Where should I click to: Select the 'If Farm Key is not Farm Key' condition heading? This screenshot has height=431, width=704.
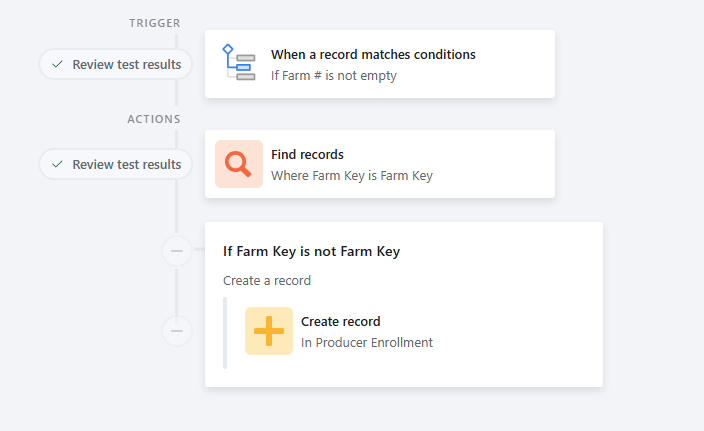[x=311, y=251]
